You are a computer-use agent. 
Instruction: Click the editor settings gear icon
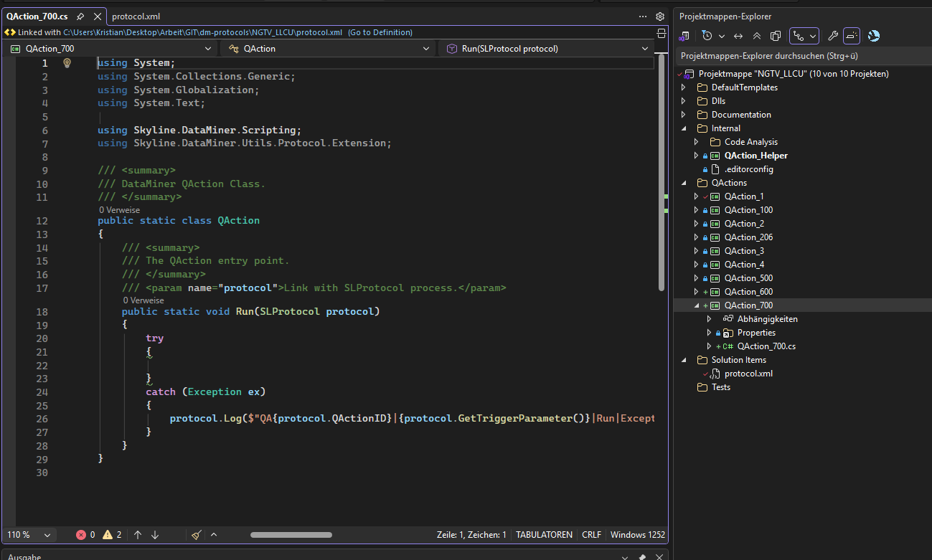click(x=660, y=16)
